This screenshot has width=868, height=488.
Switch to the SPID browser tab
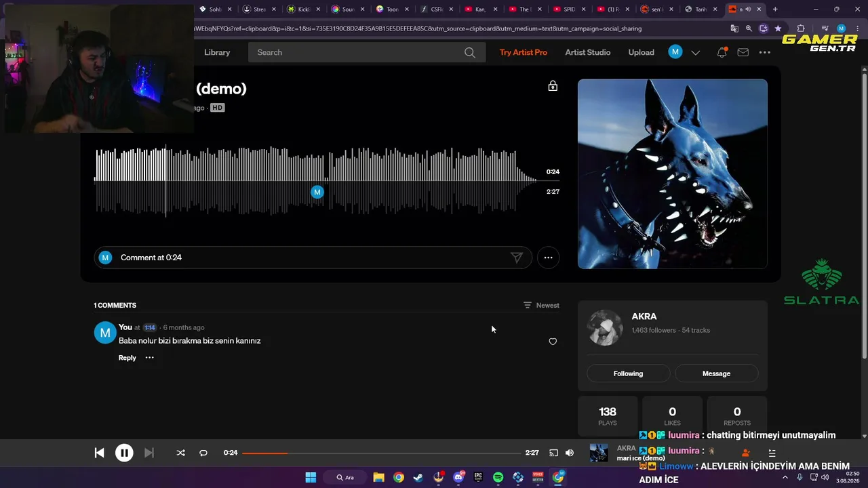click(568, 9)
